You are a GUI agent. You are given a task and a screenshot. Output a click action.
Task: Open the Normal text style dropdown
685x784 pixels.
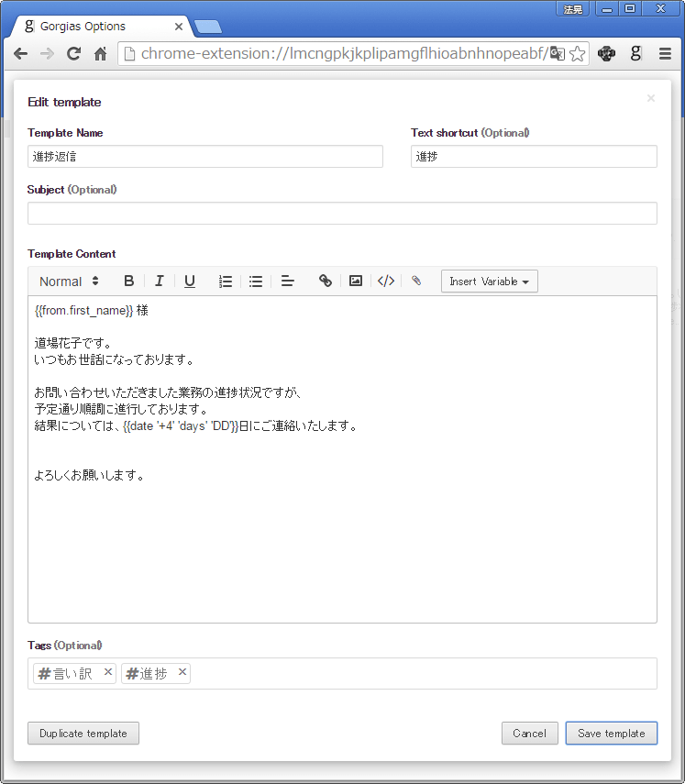(x=69, y=282)
